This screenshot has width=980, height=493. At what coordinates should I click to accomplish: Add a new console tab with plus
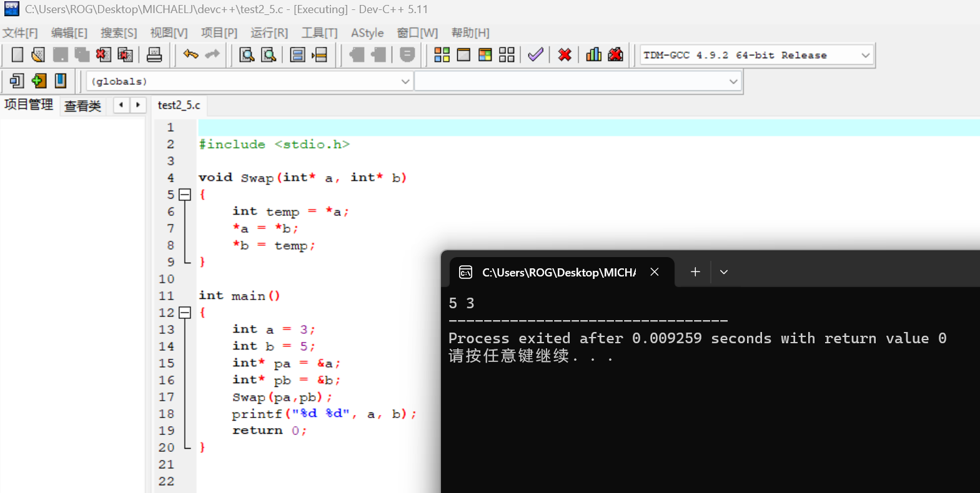click(695, 271)
